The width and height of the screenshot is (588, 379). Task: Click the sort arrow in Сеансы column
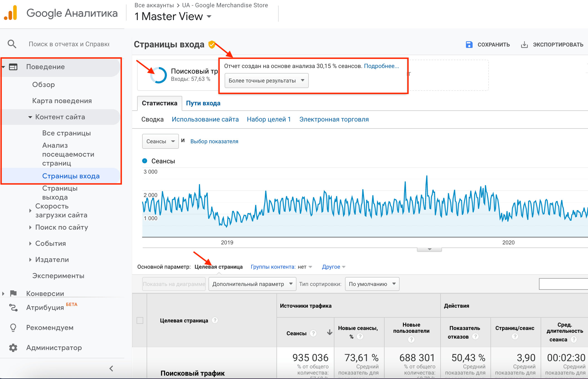click(330, 332)
